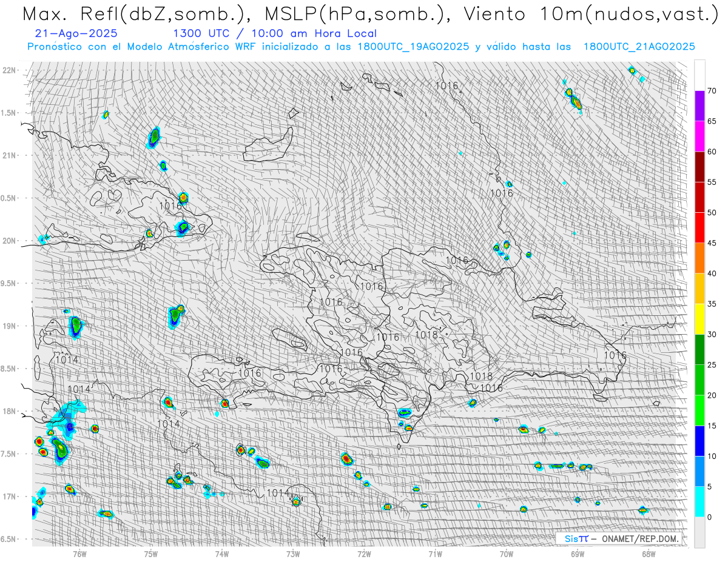The image size is (728, 562).
Task: Select the '18N' latitude axis label
Action: point(9,411)
